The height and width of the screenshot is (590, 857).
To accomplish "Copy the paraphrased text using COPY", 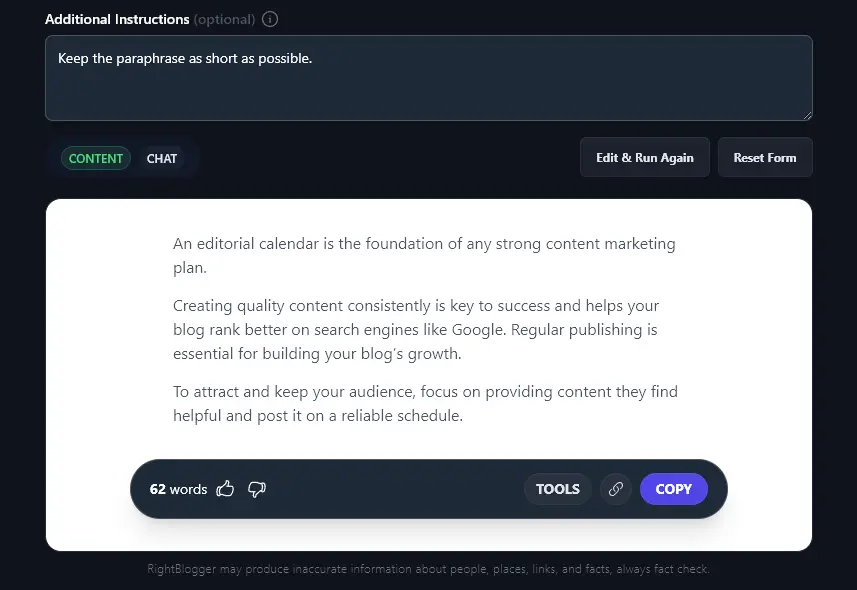I will point(673,489).
